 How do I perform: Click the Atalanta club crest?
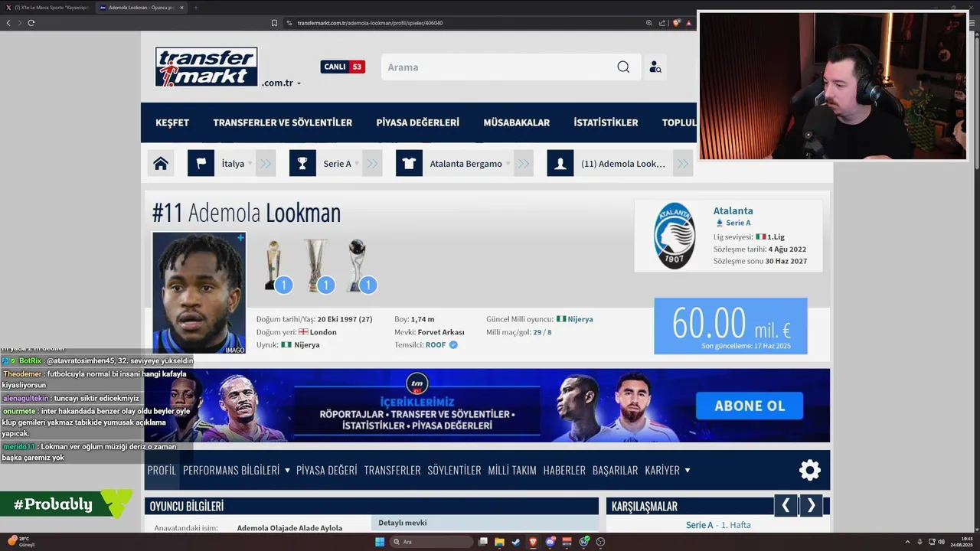(675, 236)
